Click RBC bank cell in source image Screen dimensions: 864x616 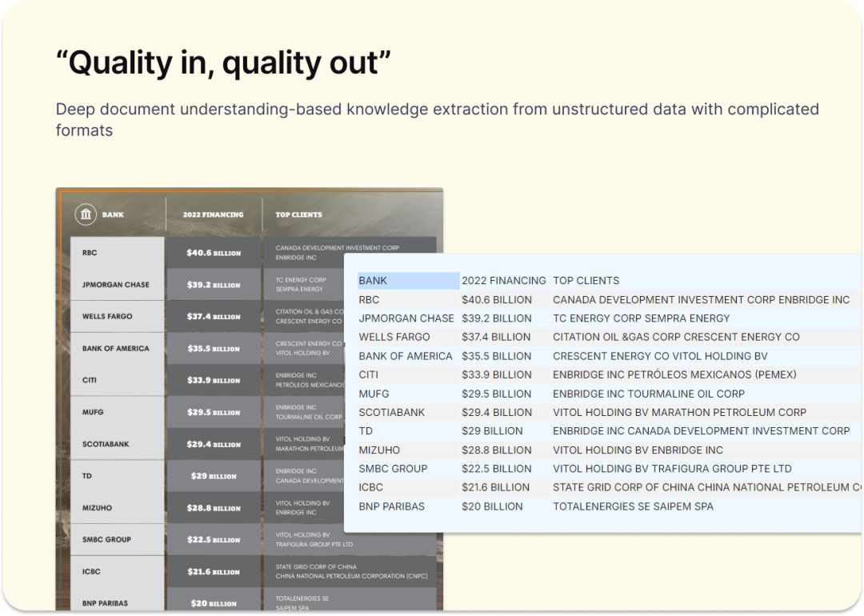tap(118, 252)
